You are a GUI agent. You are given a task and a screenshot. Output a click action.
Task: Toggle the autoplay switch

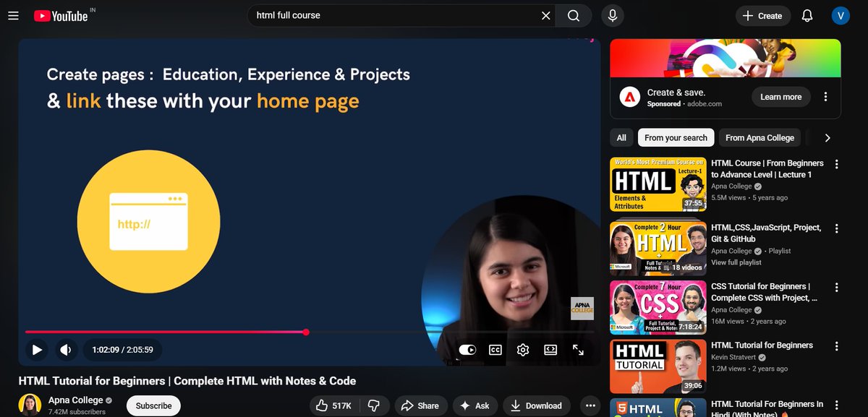pyautogui.click(x=467, y=350)
